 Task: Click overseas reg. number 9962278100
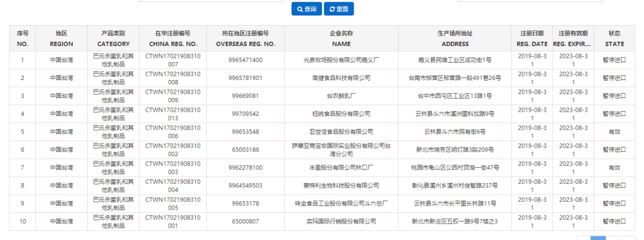pos(246,168)
